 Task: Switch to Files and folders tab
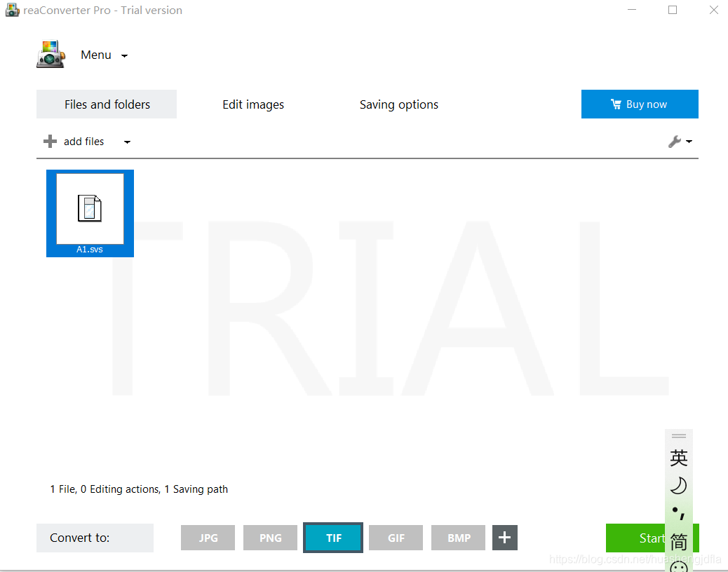click(x=107, y=104)
